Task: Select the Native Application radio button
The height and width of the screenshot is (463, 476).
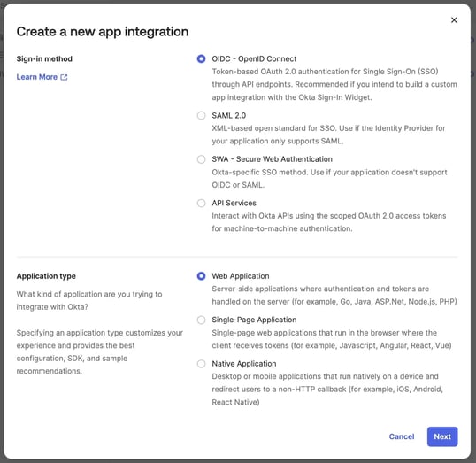Action: [x=201, y=363]
